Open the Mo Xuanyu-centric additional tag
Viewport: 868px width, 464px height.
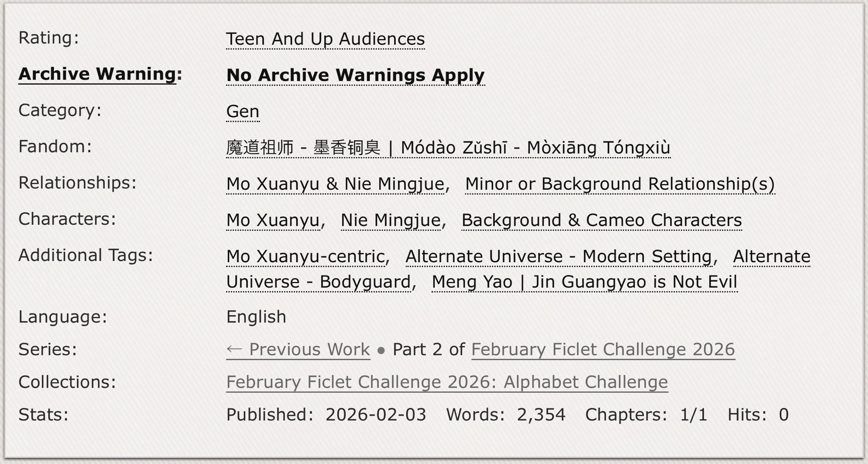coord(306,257)
